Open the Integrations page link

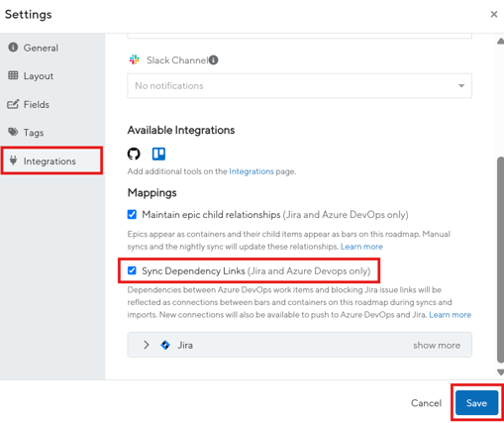[252, 171]
